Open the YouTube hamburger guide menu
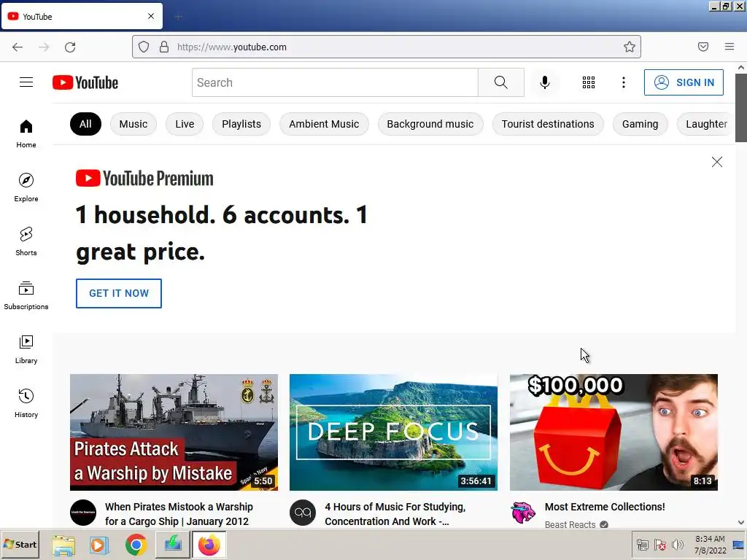The image size is (747, 560). tap(26, 82)
